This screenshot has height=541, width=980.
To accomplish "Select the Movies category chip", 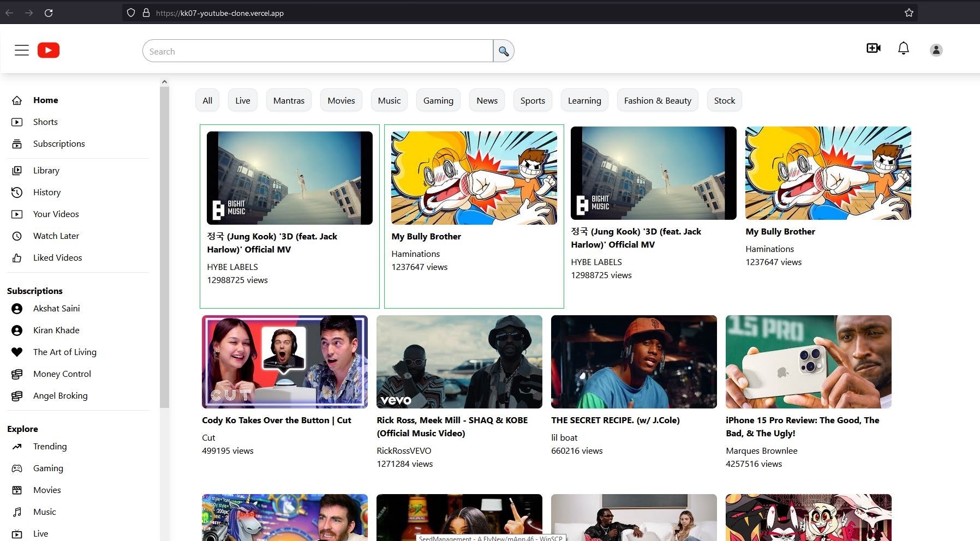I will click(341, 100).
